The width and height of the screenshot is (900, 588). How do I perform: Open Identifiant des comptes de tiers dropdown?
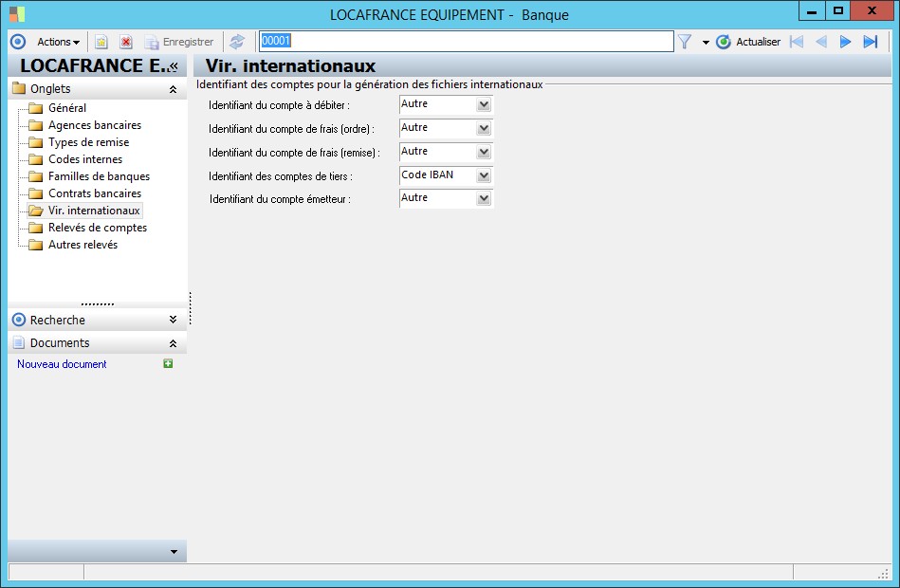(x=484, y=175)
